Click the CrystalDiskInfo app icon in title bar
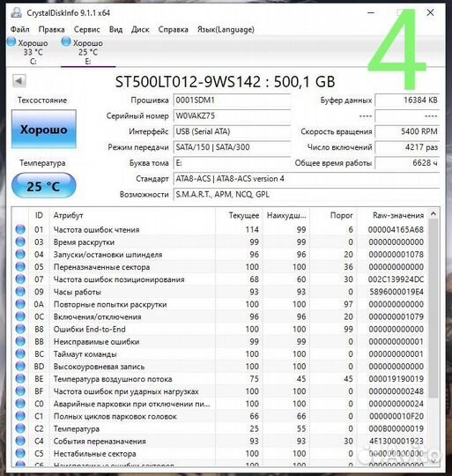452x476 pixels. pos(16,12)
